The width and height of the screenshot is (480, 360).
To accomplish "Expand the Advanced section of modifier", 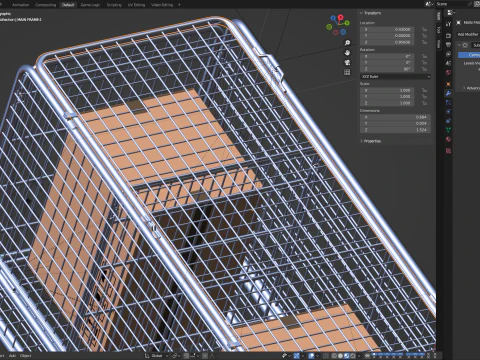I will point(472,88).
